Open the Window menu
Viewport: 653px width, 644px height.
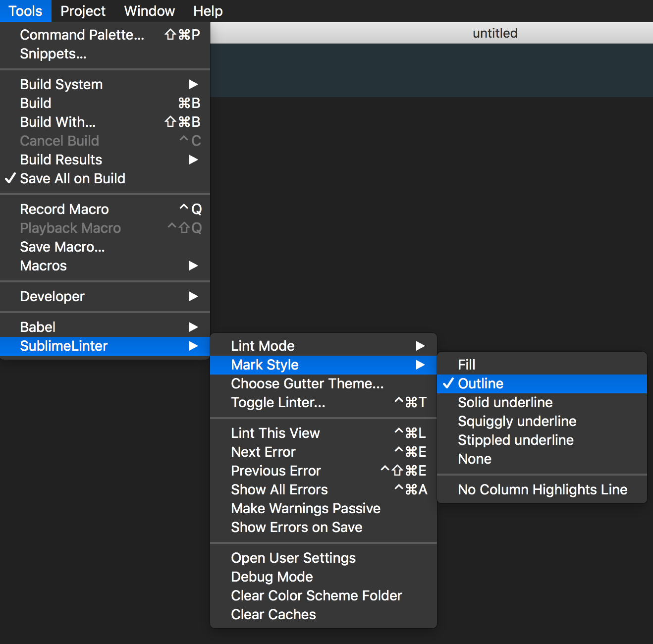(149, 11)
